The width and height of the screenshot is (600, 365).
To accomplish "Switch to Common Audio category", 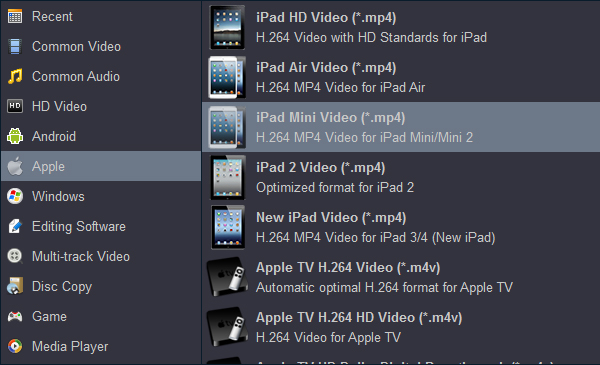I will coord(101,76).
